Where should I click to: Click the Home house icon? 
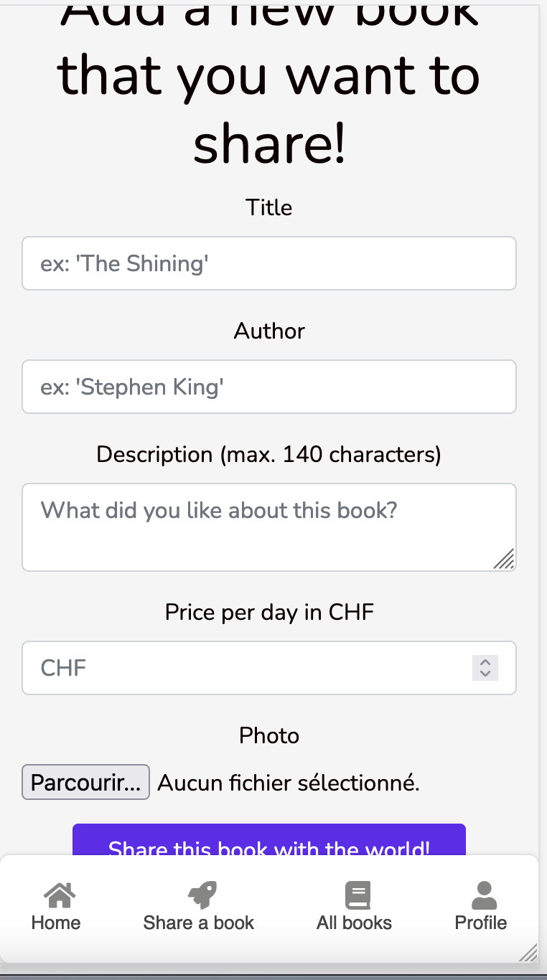tap(59, 895)
